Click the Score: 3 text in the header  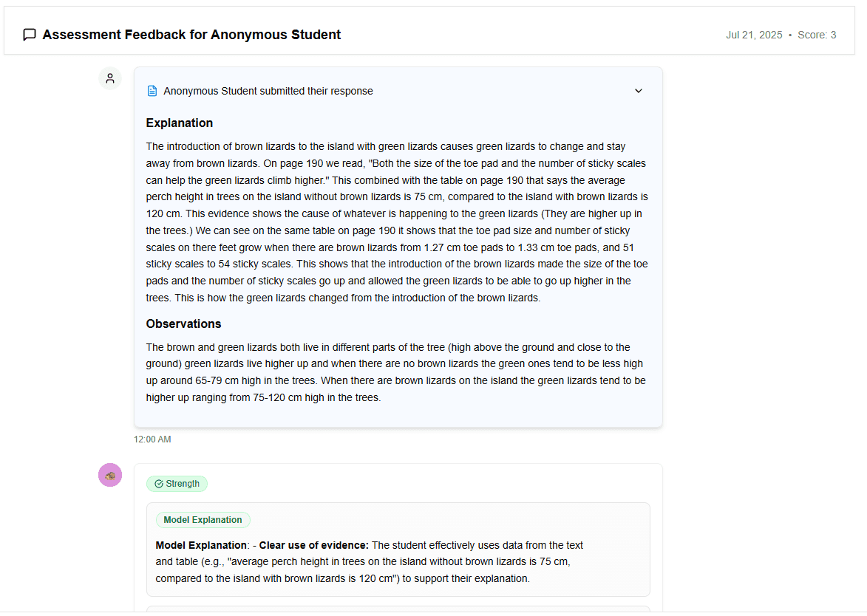(x=817, y=34)
